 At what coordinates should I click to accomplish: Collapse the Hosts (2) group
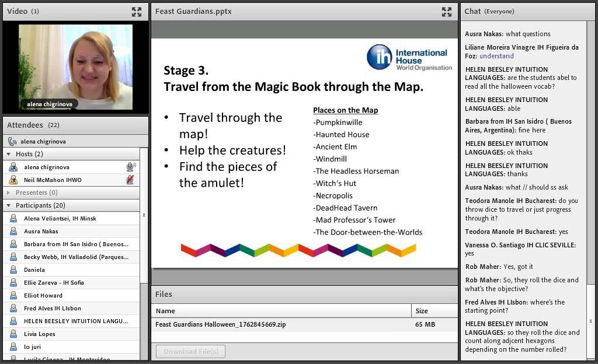click(8, 154)
